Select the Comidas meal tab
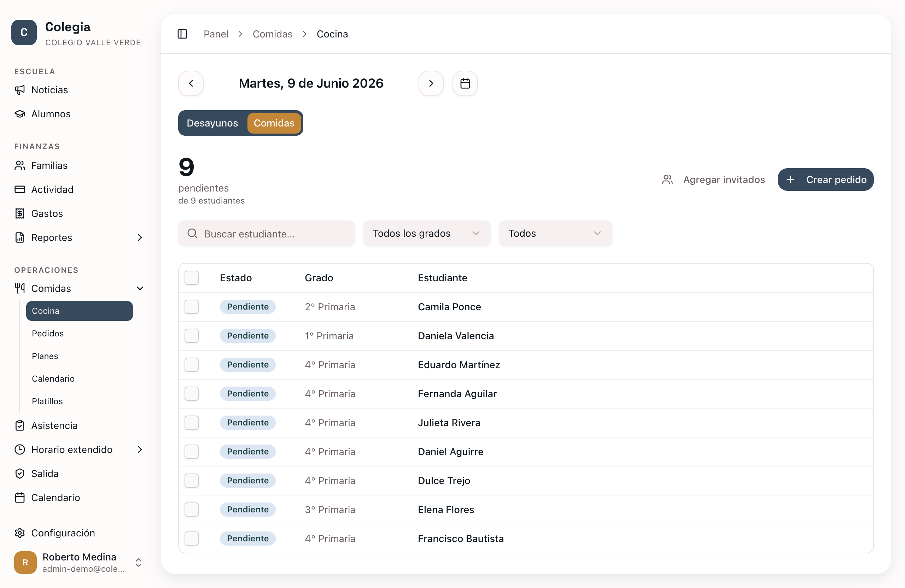 coord(274,123)
